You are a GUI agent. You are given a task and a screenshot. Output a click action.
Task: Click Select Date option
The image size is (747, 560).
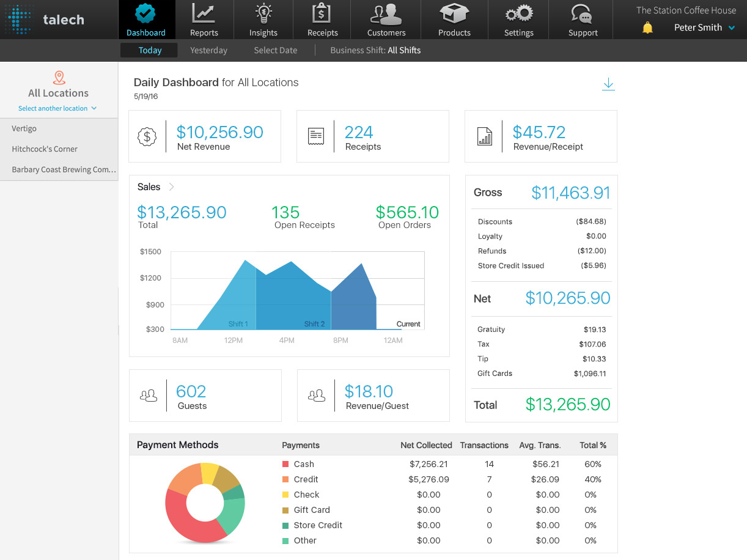click(275, 50)
